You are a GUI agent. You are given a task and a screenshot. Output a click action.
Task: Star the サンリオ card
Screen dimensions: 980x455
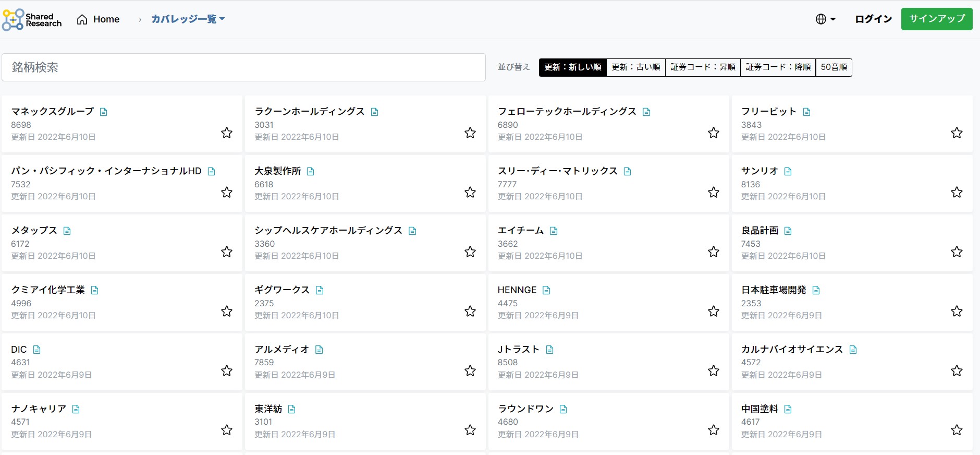click(957, 192)
